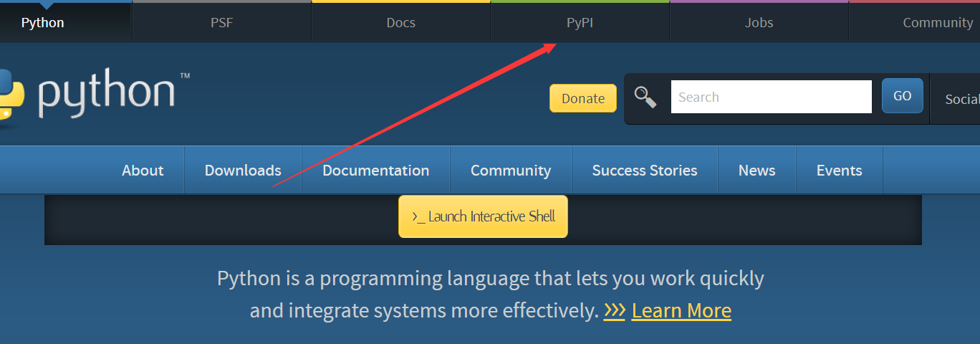Screen dimensions: 980x344
Task: Open the Community navigation menu item
Action: [x=511, y=170]
